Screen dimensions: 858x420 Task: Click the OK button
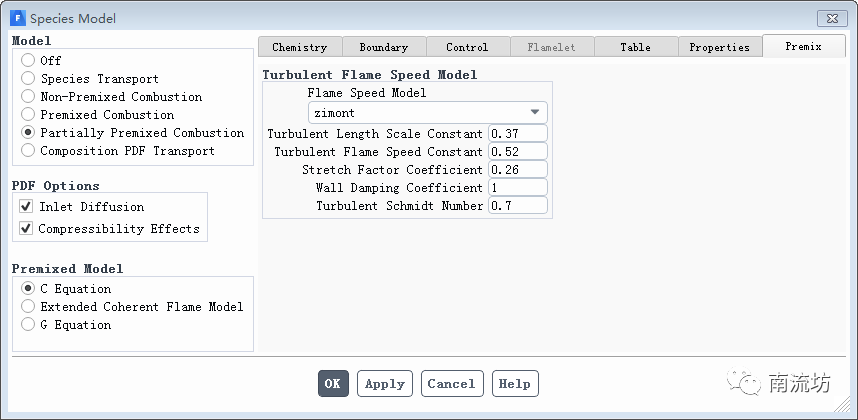pyautogui.click(x=333, y=383)
